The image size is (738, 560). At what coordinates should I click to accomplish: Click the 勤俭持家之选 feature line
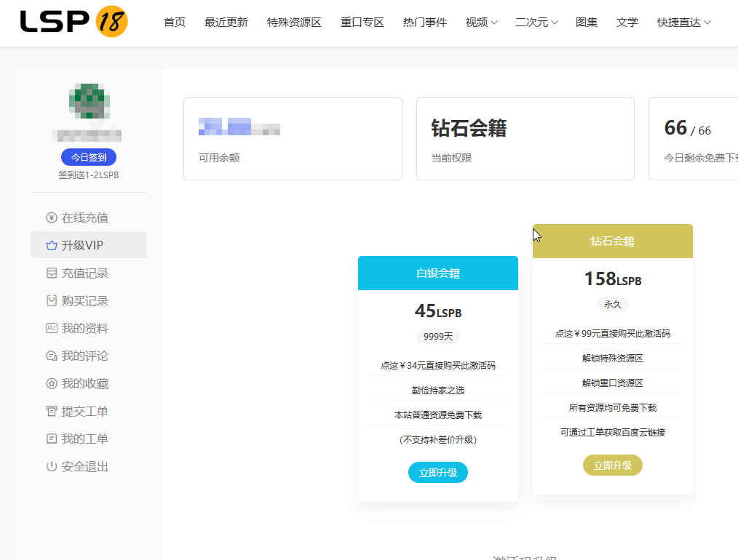pos(437,391)
